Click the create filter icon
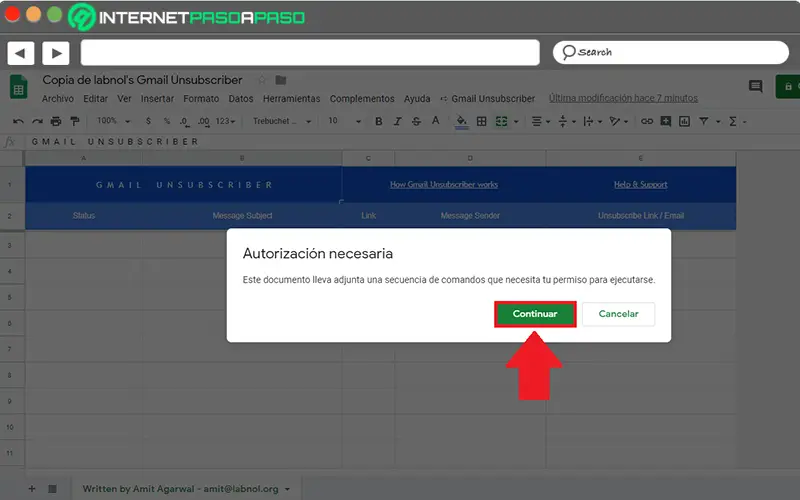 (x=704, y=121)
